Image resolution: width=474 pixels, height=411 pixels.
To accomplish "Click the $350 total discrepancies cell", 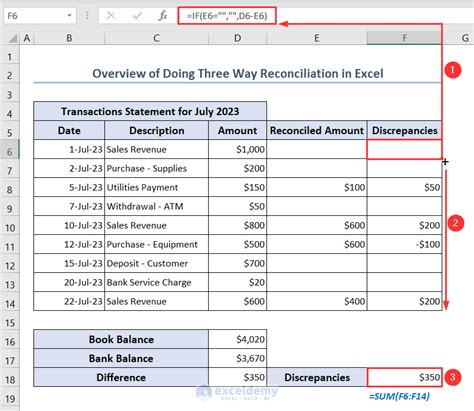I will coord(405,377).
